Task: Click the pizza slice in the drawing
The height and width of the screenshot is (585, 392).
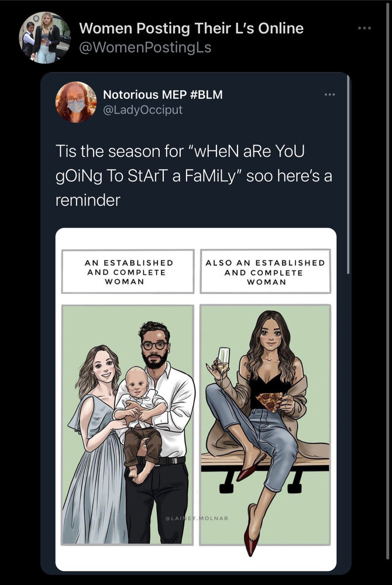Action: coord(270,401)
